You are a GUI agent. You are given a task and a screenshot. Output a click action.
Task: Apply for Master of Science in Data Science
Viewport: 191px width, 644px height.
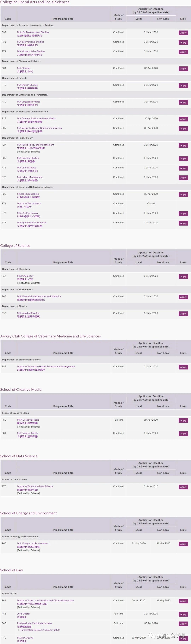coord(183,487)
